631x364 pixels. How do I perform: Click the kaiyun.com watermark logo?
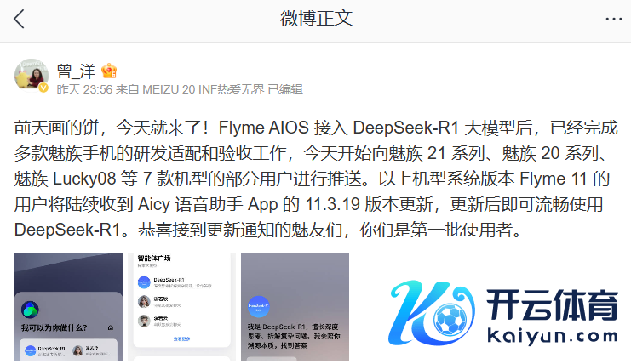pos(503,313)
